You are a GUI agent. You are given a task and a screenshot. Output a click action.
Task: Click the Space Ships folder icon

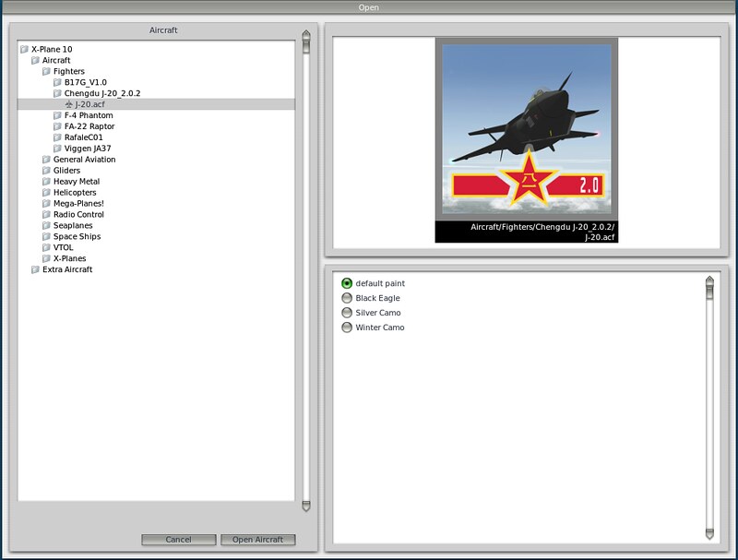(46, 236)
